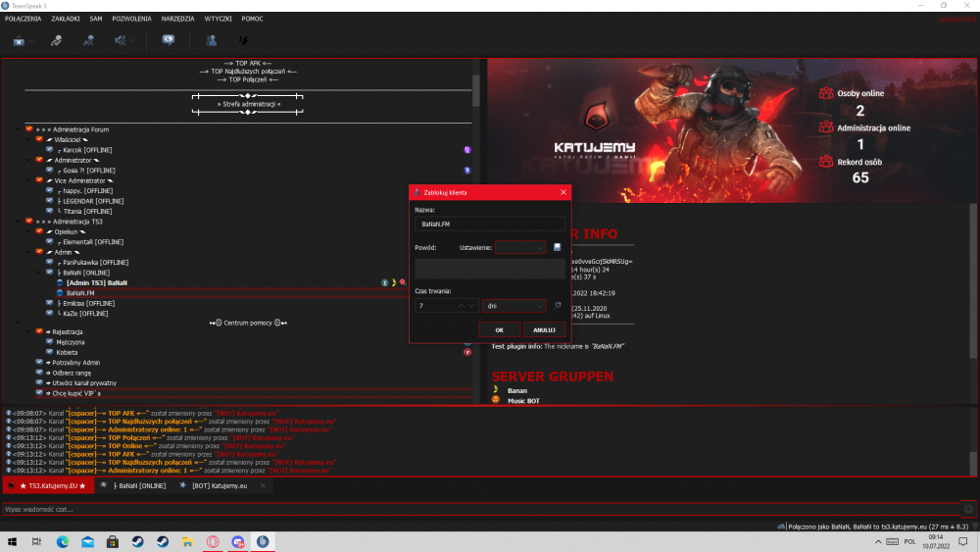The width and height of the screenshot is (980, 552).
Task: Open the Ustawienie preset dropdown
Action: pos(520,247)
